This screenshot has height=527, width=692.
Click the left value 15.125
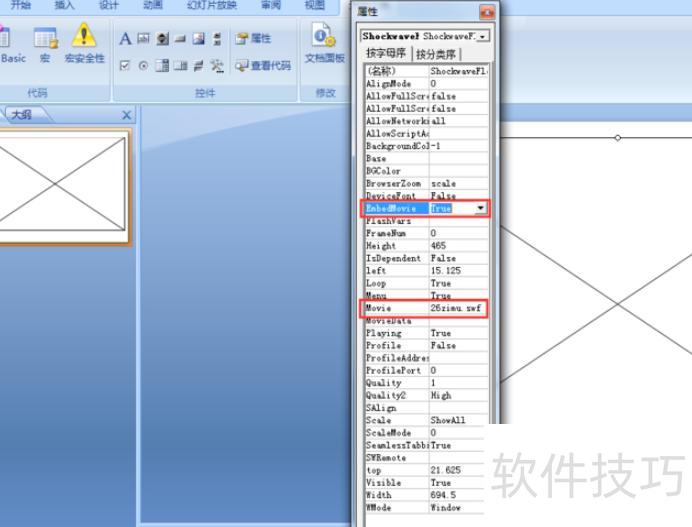459,271
